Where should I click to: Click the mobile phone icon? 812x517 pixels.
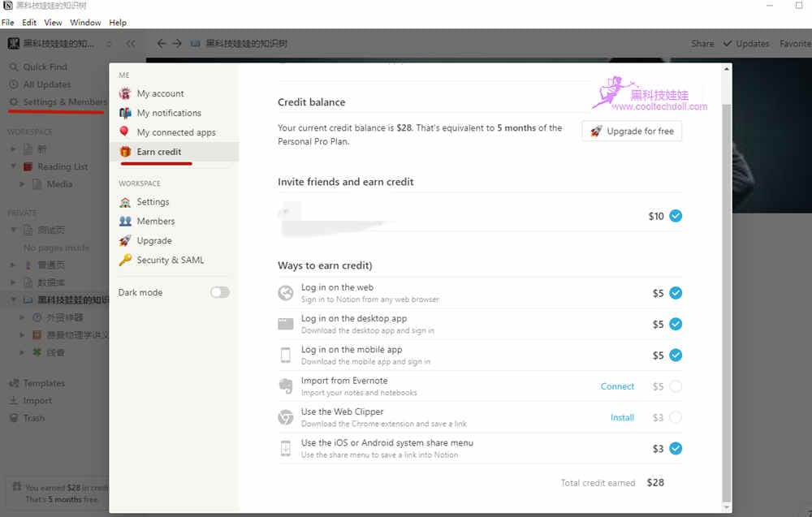[x=285, y=355]
